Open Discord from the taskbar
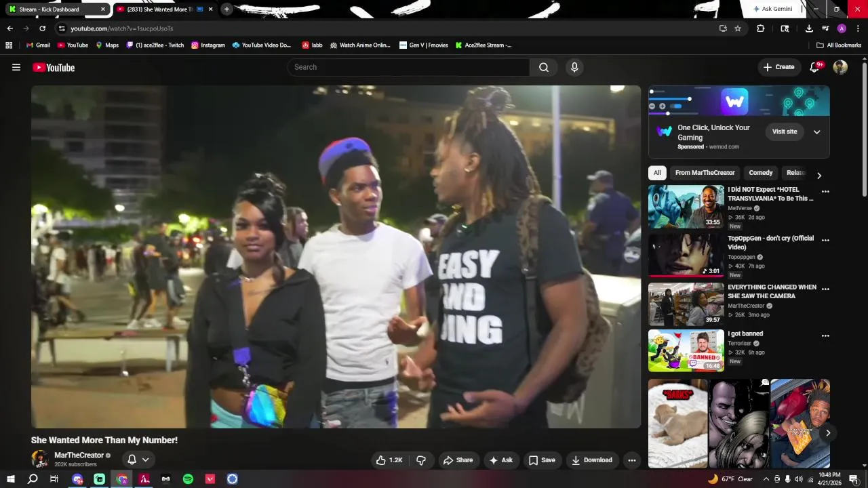 click(77, 479)
